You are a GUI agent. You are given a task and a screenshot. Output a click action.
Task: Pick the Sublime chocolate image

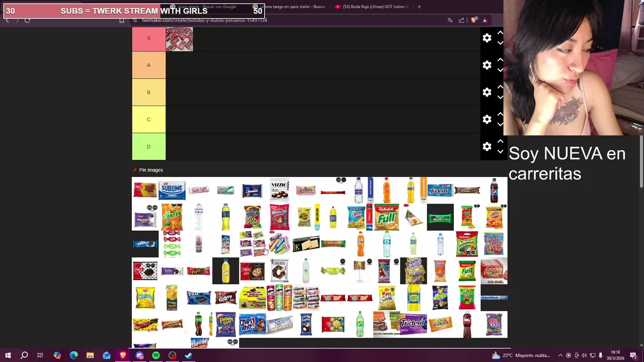(172, 191)
